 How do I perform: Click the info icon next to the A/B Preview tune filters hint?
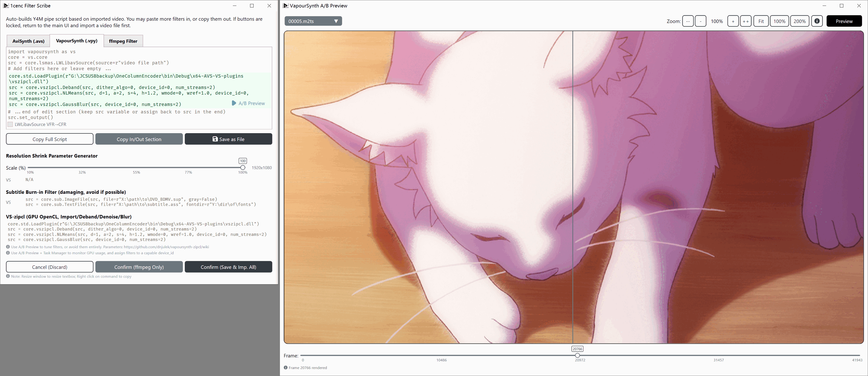click(x=8, y=247)
